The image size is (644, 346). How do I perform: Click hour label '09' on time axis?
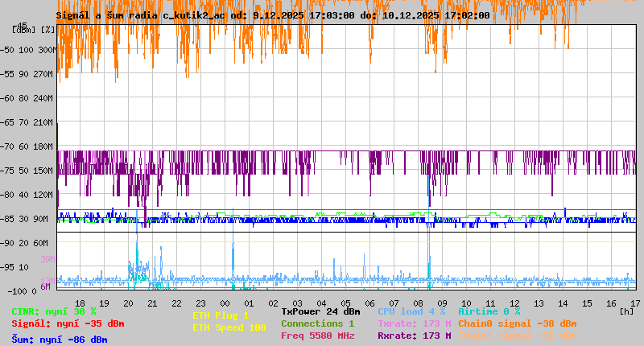(x=442, y=303)
